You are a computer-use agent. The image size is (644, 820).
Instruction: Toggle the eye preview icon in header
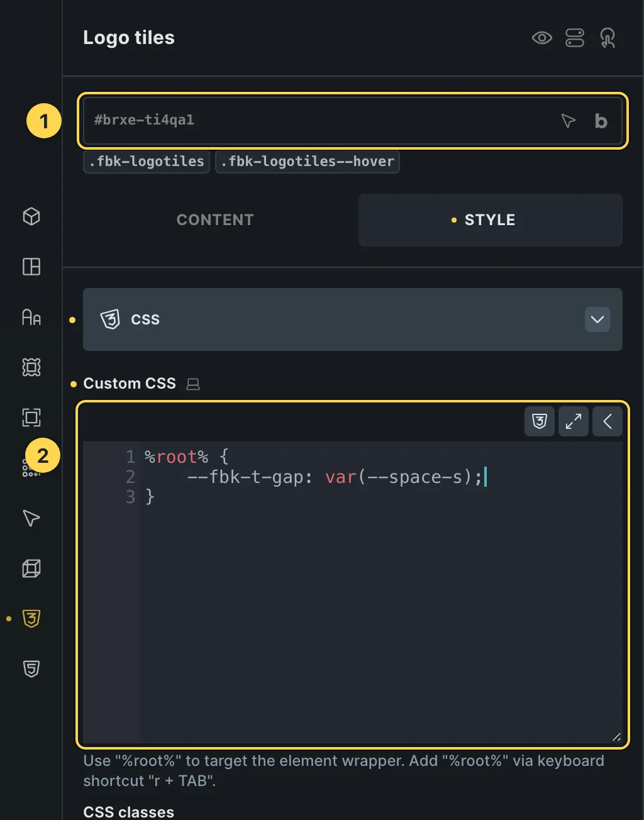click(x=541, y=38)
